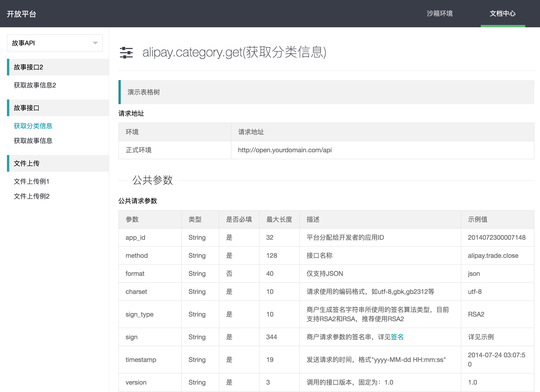Click the alipay.trade.close example value
This screenshot has width=540, height=392.
(x=493, y=255)
